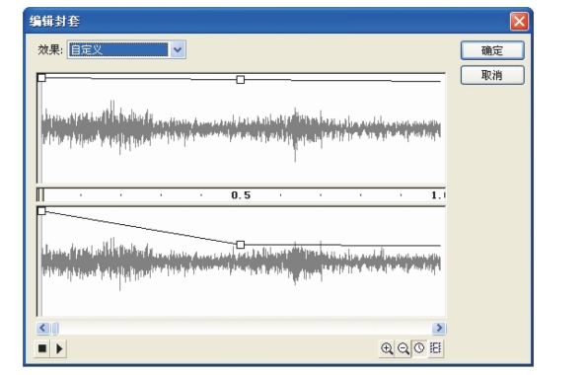Viewport: 588px width, 375px height.
Task: Click the scroll left arrow of scrollbar
Action: click(42, 328)
